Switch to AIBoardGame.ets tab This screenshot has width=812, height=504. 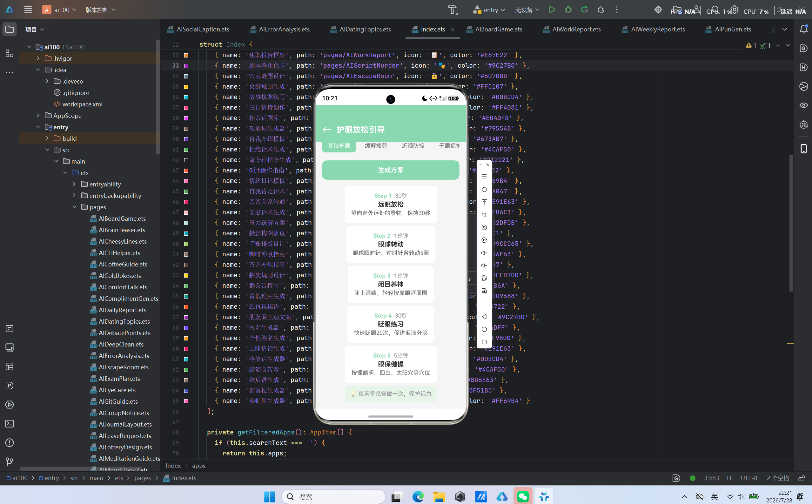tap(494, 29)
